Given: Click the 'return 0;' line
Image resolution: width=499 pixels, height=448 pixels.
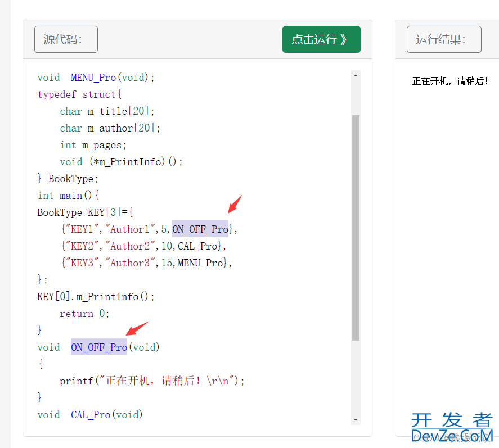Looking at the screenshot, I should click(x=84, y=313).
